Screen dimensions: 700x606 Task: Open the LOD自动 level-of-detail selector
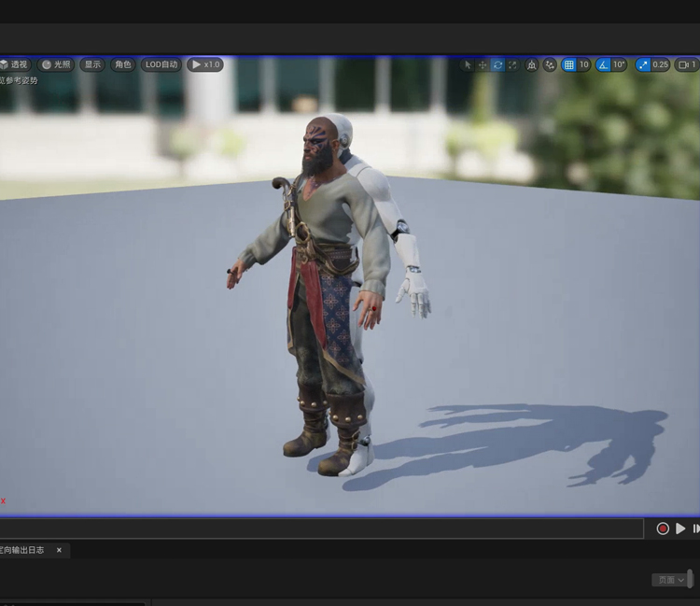(161, 64)
